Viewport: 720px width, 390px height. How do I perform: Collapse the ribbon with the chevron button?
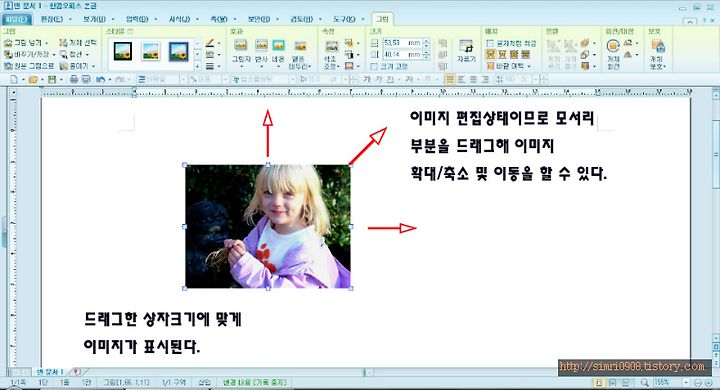[x=689, y=21]
